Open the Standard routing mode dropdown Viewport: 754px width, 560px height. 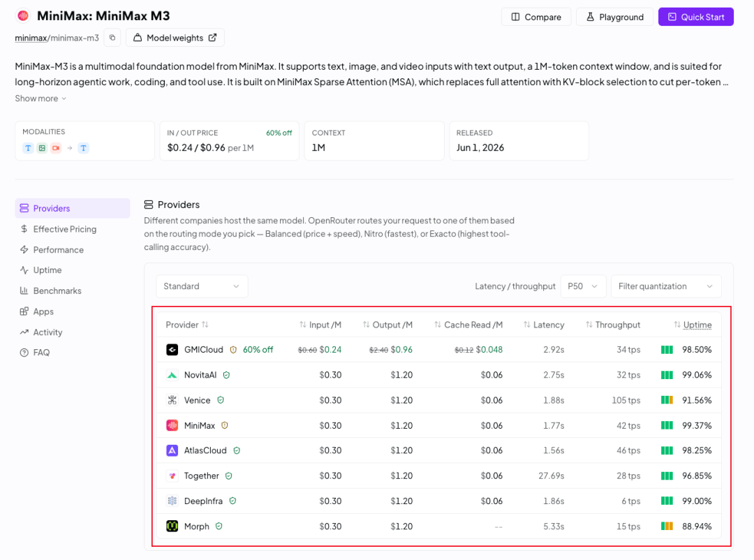202,286
